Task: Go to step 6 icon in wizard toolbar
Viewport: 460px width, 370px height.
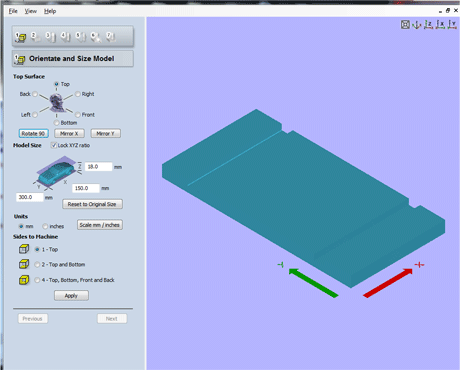Action: click(x=96, y=37)
